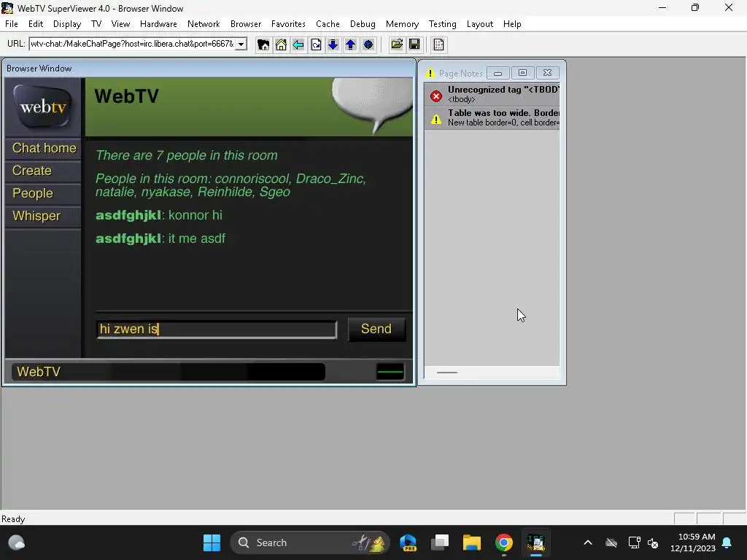The height and width of the screenshot is (560, 747).
Task: Click the blue globe toolbar icon
Action: (368, 44)
